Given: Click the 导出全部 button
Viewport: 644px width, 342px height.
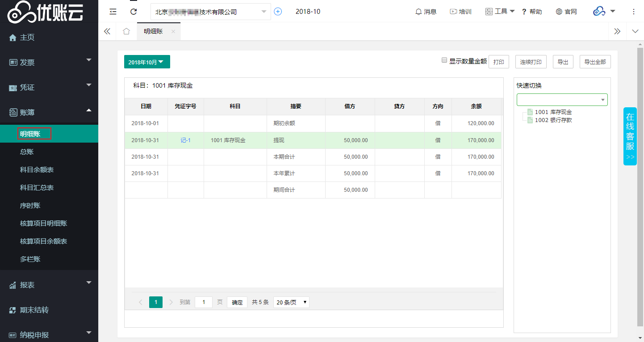Looking at the screenshot, I should coord(595,62).
